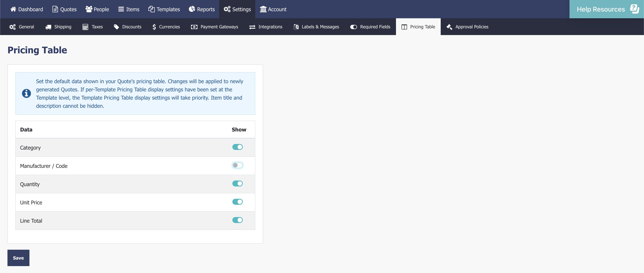Turn off the Quantity show toggle

pos(237,184)
